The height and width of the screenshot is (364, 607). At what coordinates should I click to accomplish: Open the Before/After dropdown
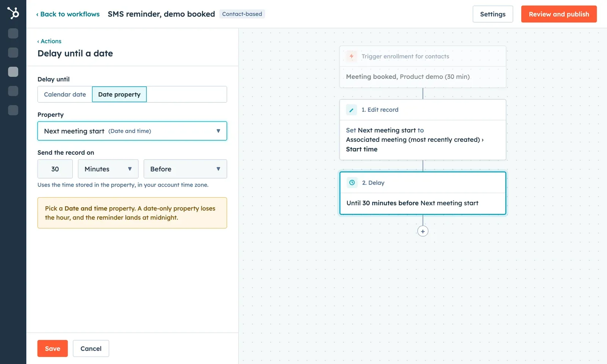(x=185, y=169)
